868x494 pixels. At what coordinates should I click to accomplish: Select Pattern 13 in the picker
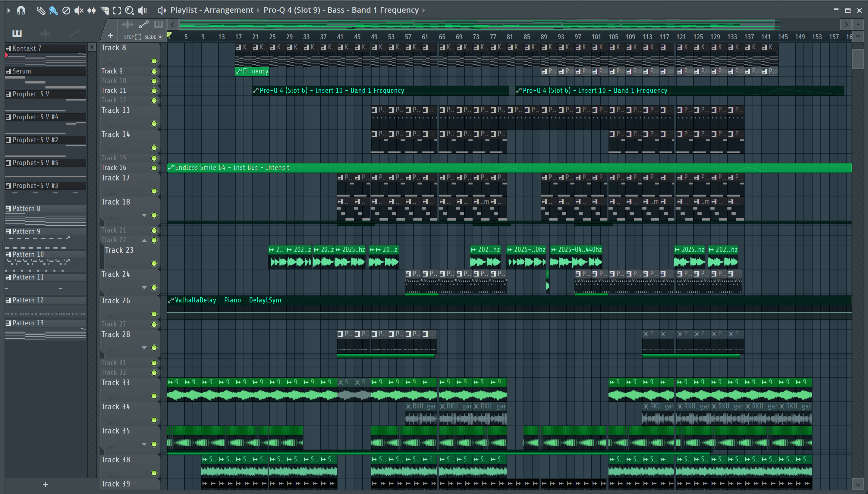coord(46,323)
